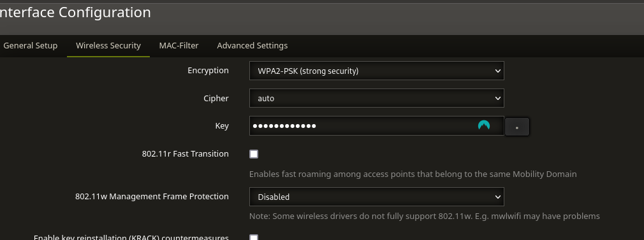Open the MAC-Filter tab
The image size is (644, 240).
179,46
